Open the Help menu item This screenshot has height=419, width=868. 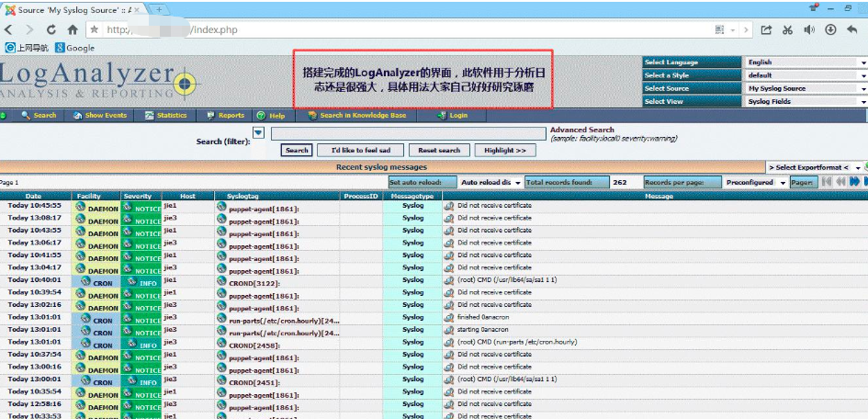coord(271,115)
